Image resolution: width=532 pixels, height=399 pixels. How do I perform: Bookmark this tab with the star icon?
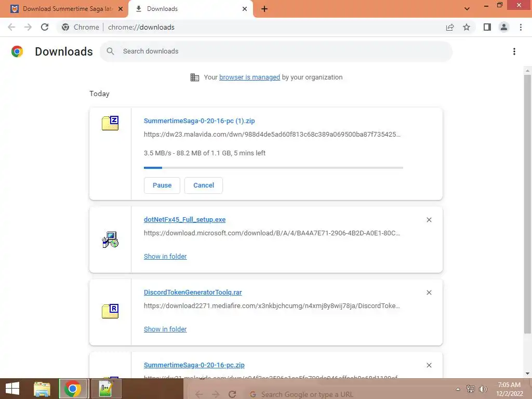pos(467,27)
